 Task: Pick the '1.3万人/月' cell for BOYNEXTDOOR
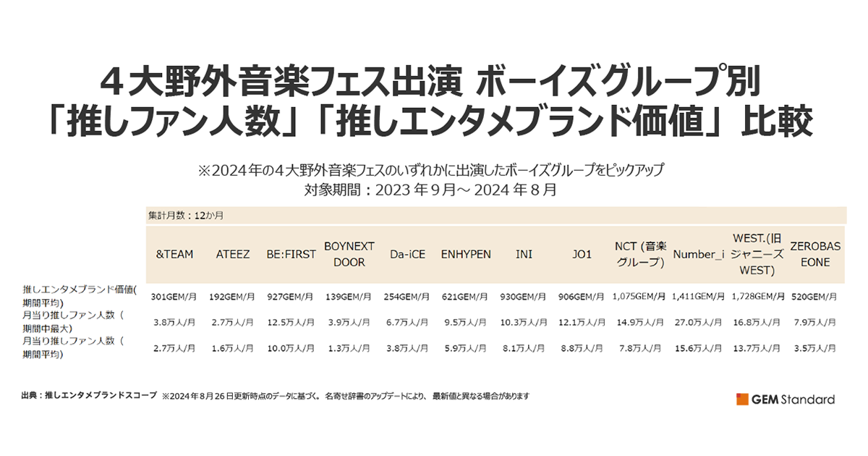(349, 348)
